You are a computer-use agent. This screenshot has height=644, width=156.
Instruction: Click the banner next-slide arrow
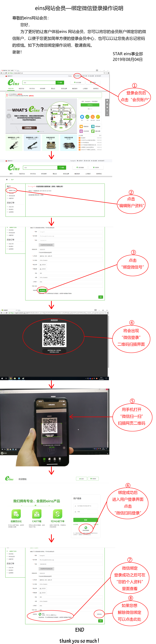[74, 116]
